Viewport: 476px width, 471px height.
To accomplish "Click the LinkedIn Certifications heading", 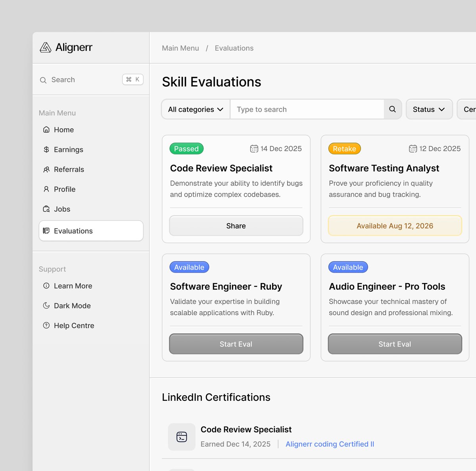I will [x=216, y=397].
